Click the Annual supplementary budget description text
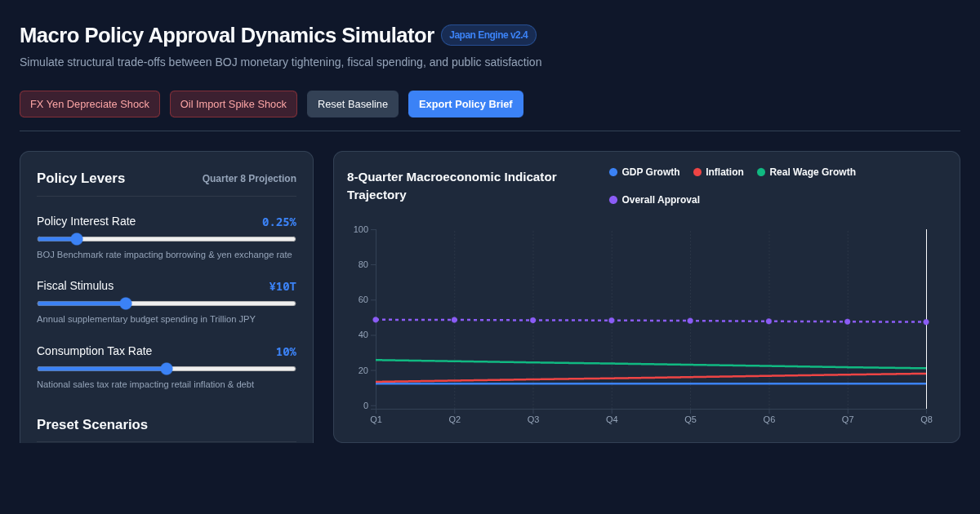980x514 pixels. (146, 319)
